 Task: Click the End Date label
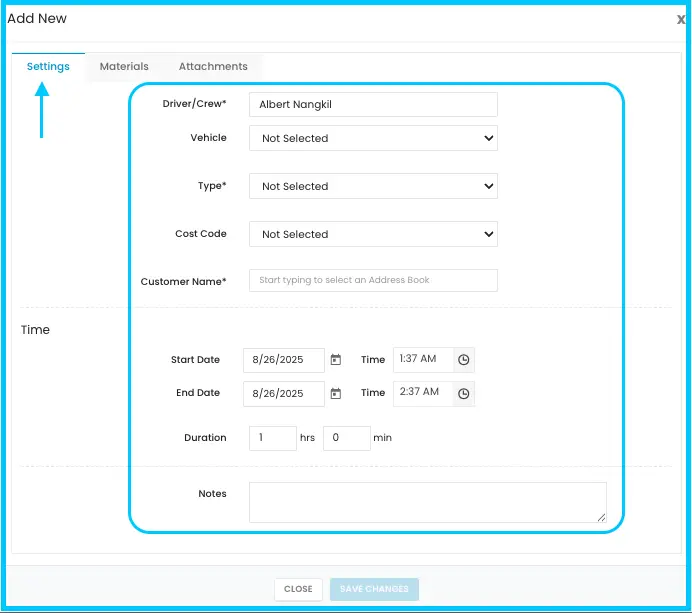[198, 393]
